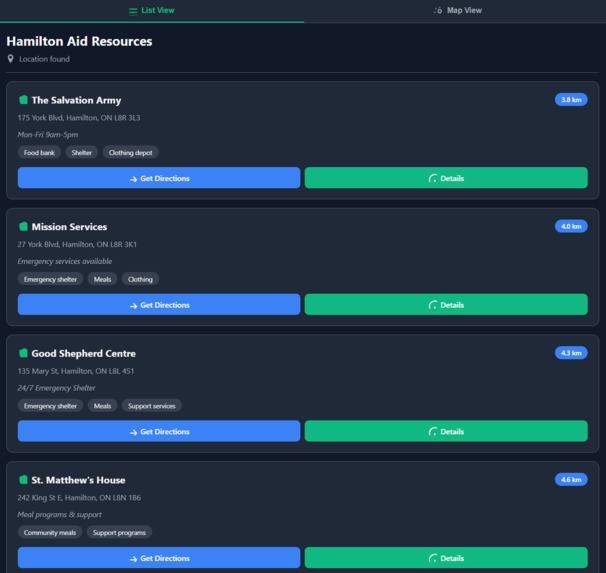The height and width of the screenshot is (573, 606).
Task: Click 24/7 Emergency Shelter text
Action: click(56, 388)
